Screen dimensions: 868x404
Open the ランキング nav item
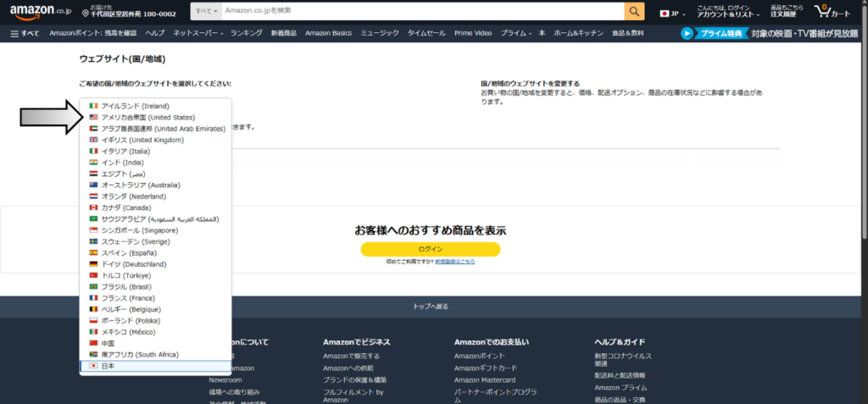(246, 33)
